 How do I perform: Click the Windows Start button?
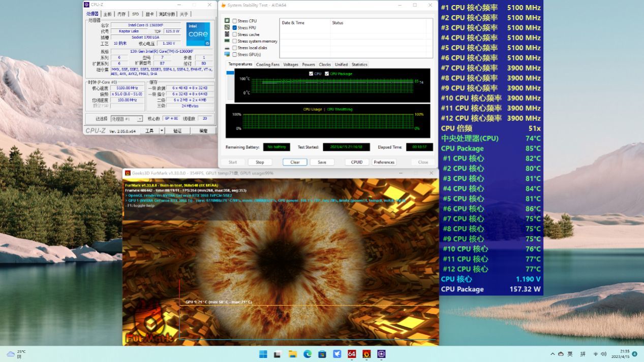263,354
